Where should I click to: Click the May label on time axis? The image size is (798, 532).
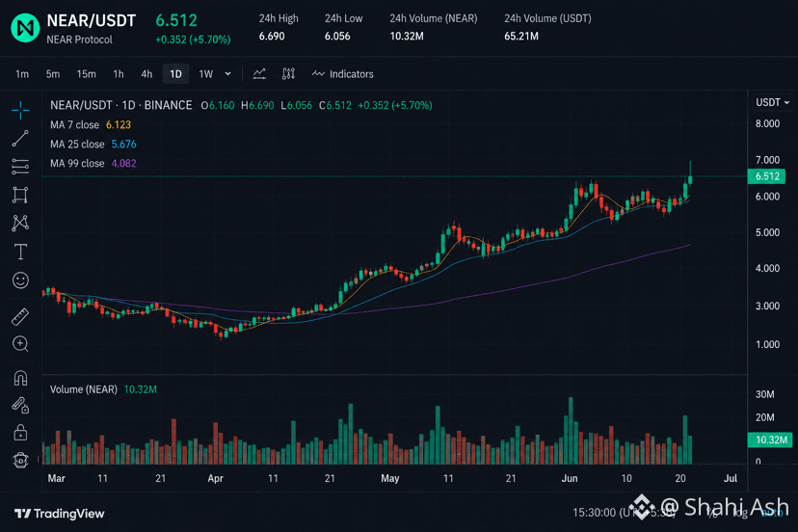(389, 478)
